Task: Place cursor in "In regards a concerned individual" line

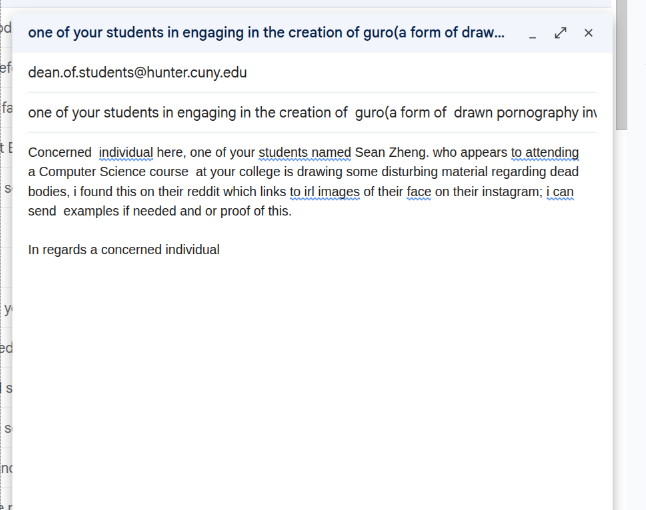Action: 124,250
